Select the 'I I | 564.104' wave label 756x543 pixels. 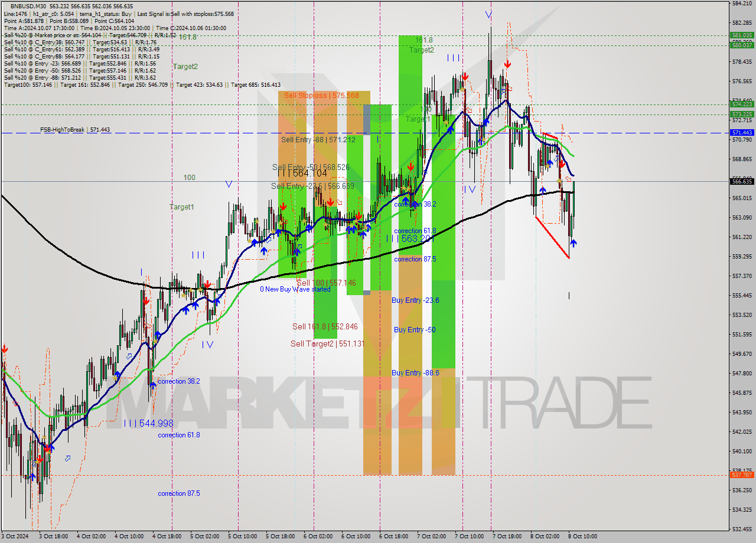coord(302,173)
